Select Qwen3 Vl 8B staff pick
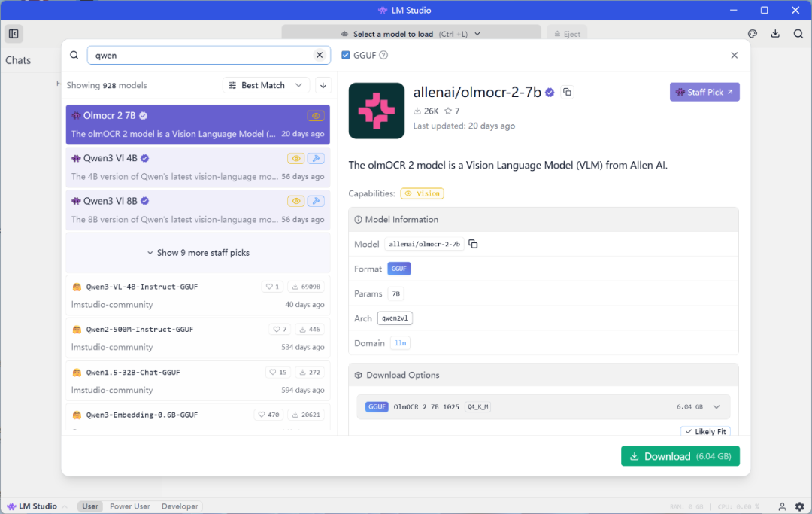The height and width of the screenshot is (514, 812). [x=198, y=210]
